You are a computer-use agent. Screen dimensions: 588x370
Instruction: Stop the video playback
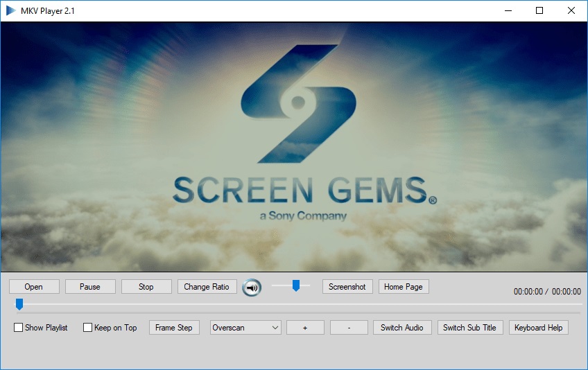(x=146, y=287)
